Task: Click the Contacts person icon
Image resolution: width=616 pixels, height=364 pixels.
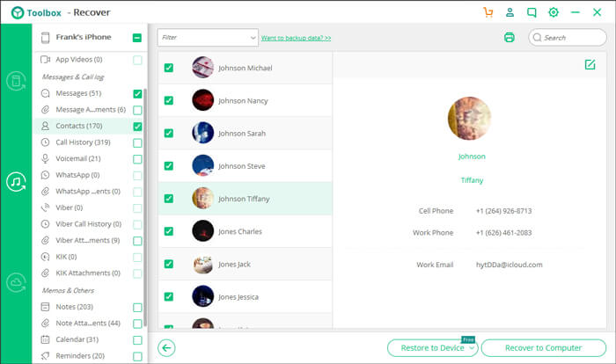Action: pyautogui.click(x=45, y=126)
